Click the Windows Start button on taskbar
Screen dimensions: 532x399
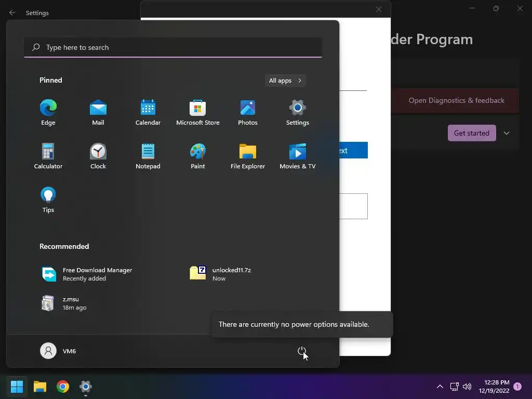pyautogui.click(x=17, y=387)
